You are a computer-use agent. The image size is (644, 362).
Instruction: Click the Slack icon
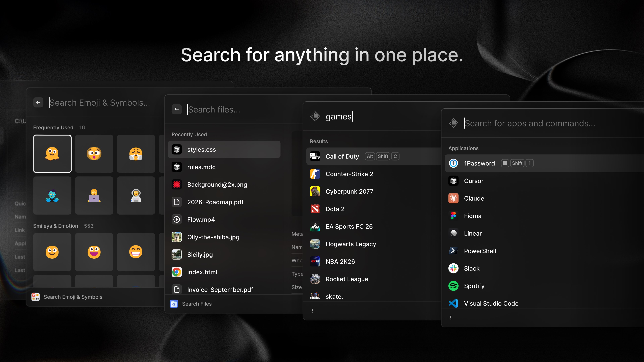453,268
